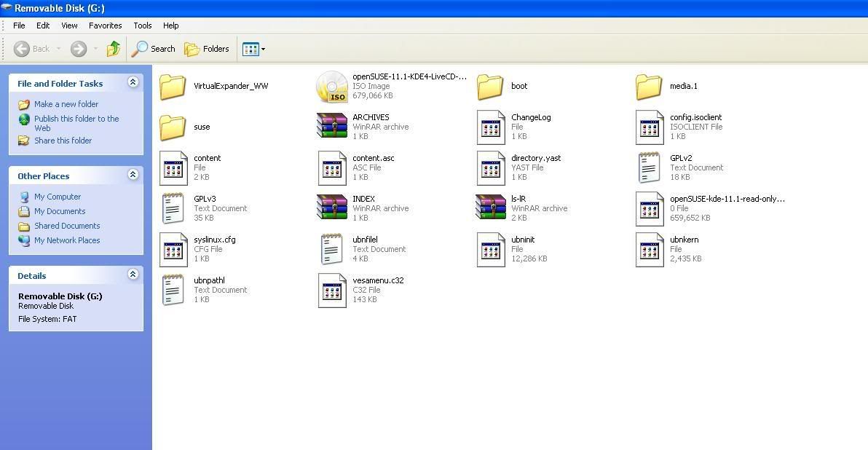This screenshot has width=868, height=450.
Task: Collapse the Details panel
Action: (x=133, y=274)
